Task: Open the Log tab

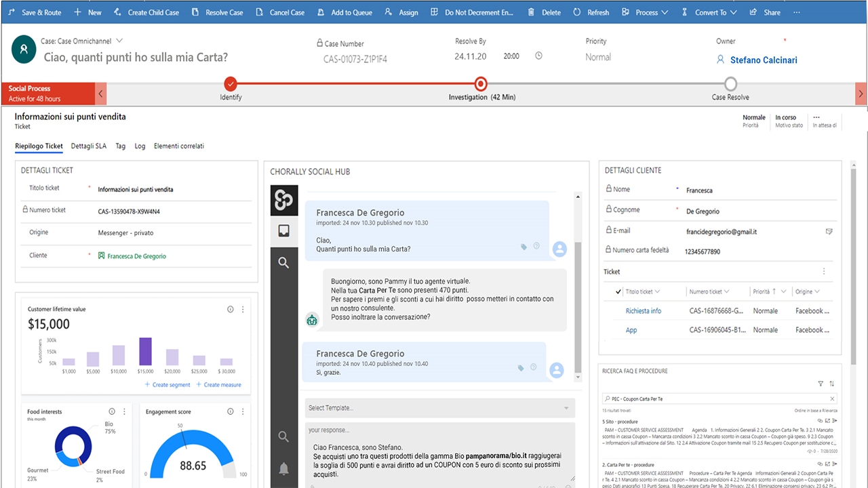Action: pyautogui.click(x=140, y=146)
